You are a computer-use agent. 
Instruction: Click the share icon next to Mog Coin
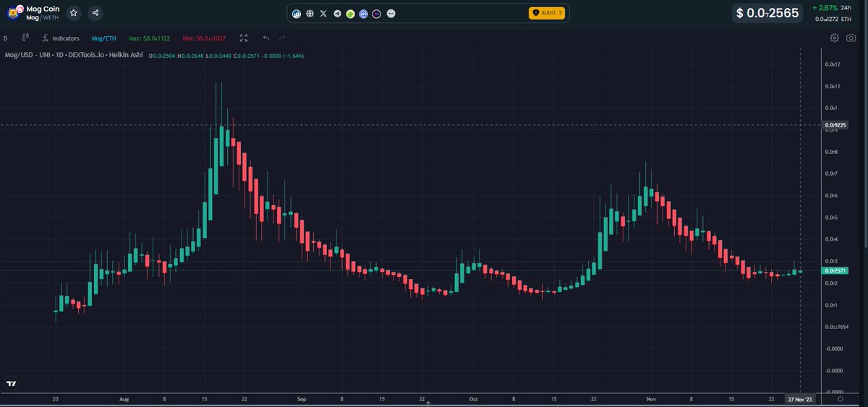(95, 13)
